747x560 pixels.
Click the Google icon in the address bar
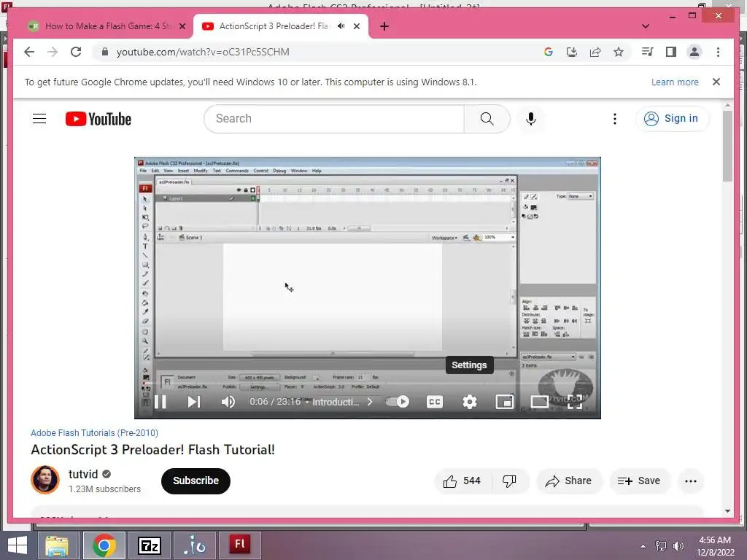(549, 52)
